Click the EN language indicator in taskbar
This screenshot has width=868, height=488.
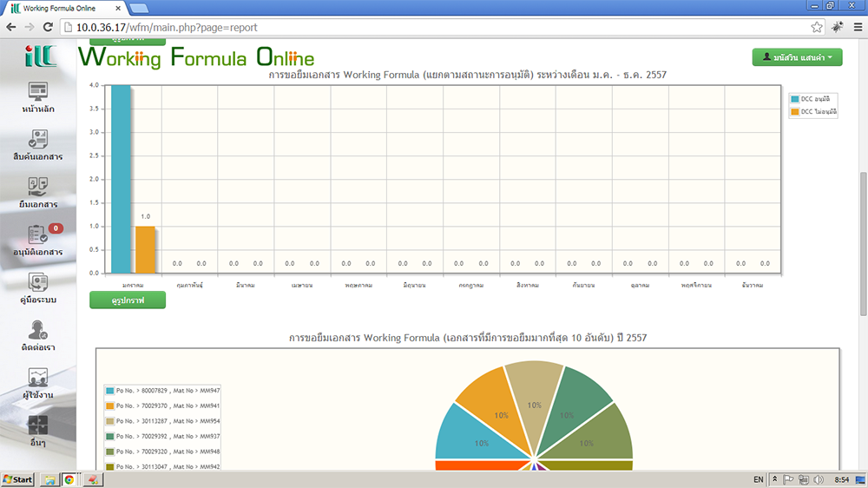759,479
